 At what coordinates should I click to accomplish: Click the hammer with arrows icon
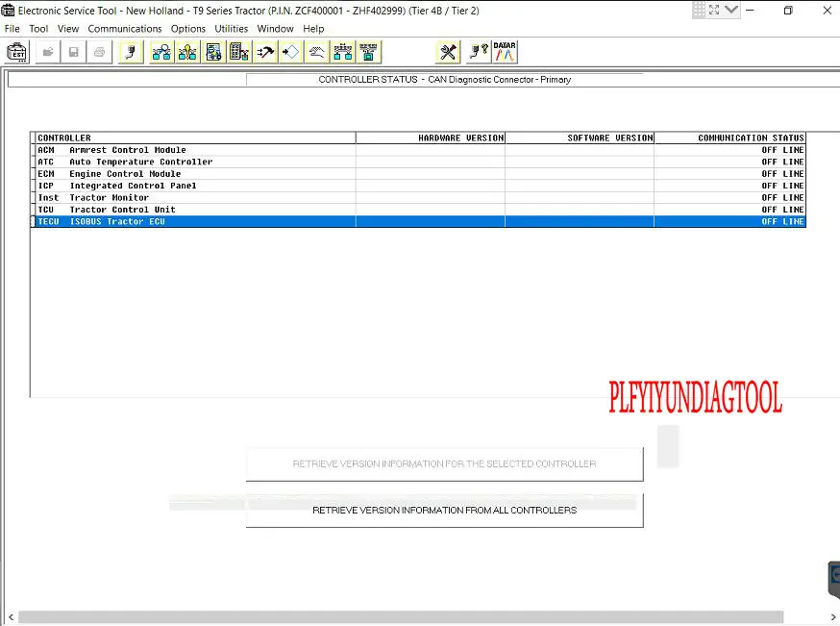264,53
